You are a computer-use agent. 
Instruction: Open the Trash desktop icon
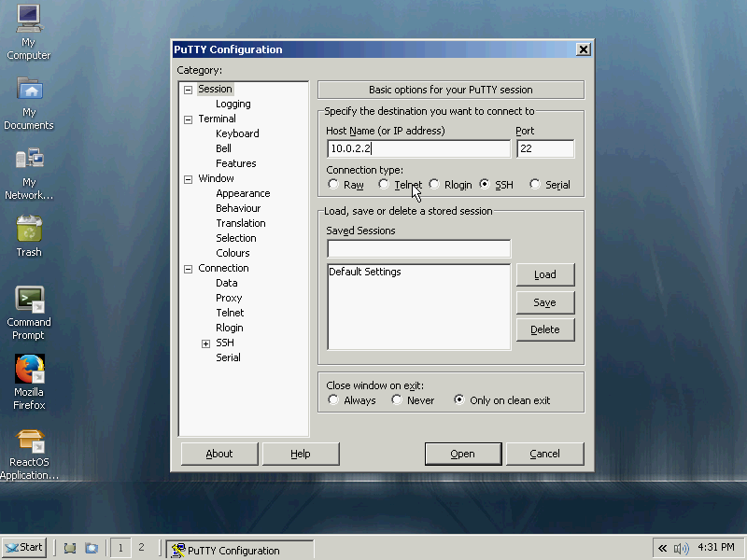[x=29, y=230]
